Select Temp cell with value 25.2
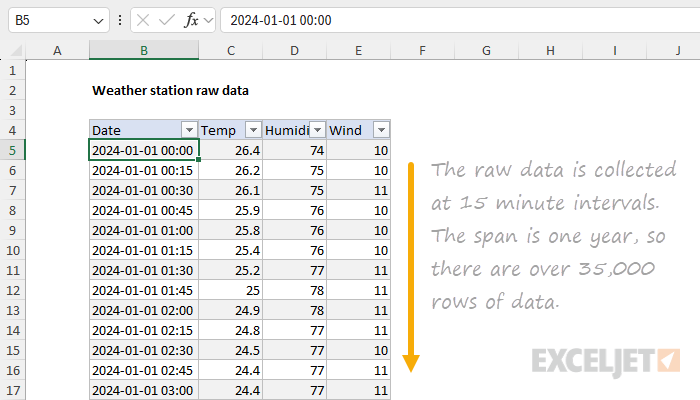 [x=230, y=270]
